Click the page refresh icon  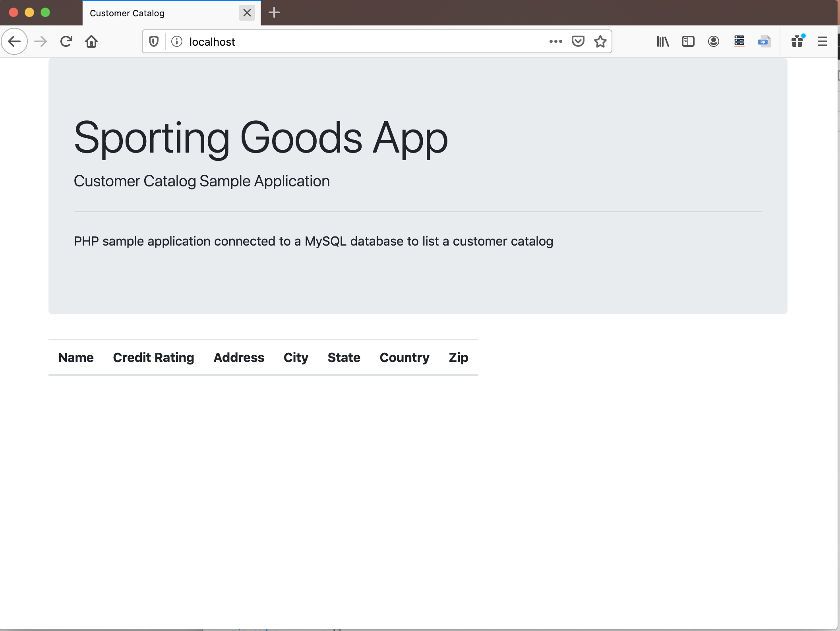tap(65, 41)
